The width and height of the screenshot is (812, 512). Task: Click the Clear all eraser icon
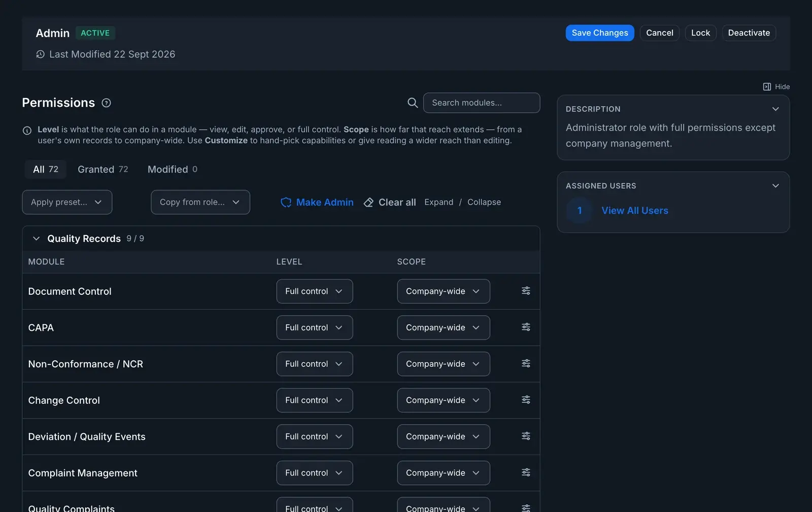[x=368, y=202]
